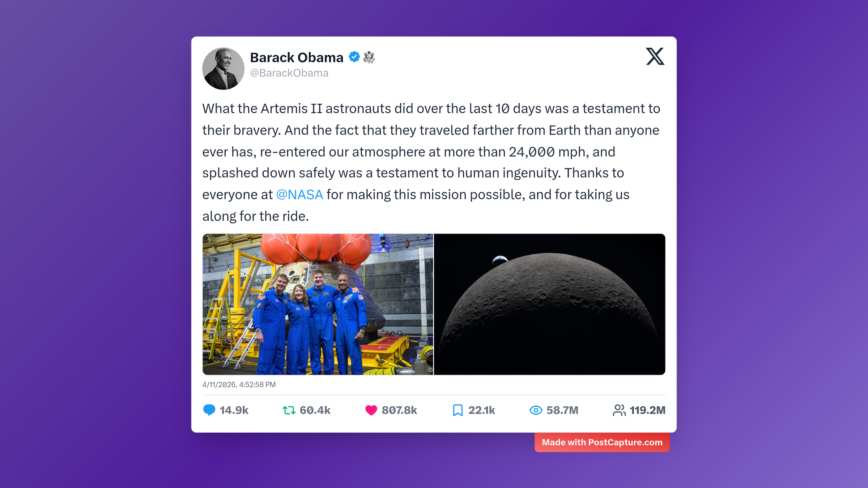Click the 119.2M followers count
Screen dimensions: 868x488
pos(647,410)
